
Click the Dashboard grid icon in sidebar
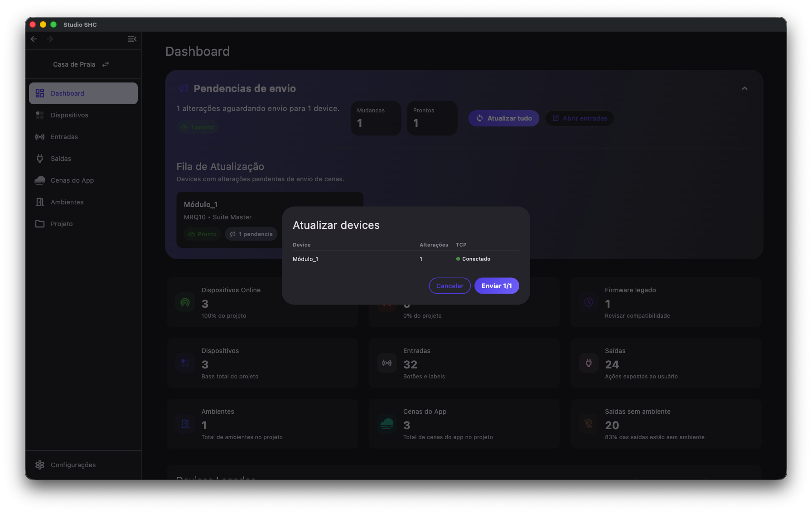click(x=40, y=93)
